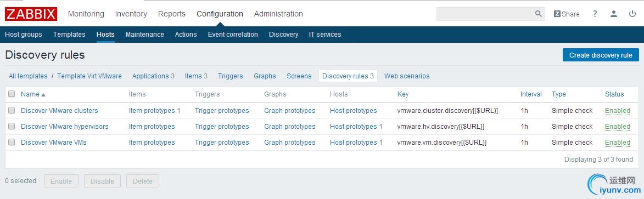Click the vmware.cluster.discovery[{$URL}] key text
The height and width of the screenshot is (199, 644).
(x=447, y=110)
